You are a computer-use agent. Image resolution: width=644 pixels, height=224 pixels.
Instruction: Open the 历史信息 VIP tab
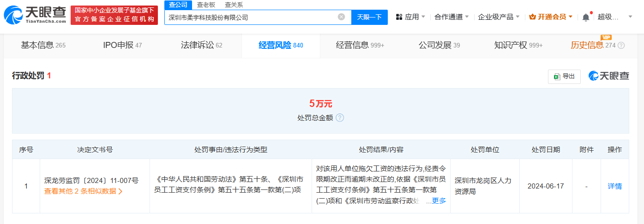click(593, 45)
